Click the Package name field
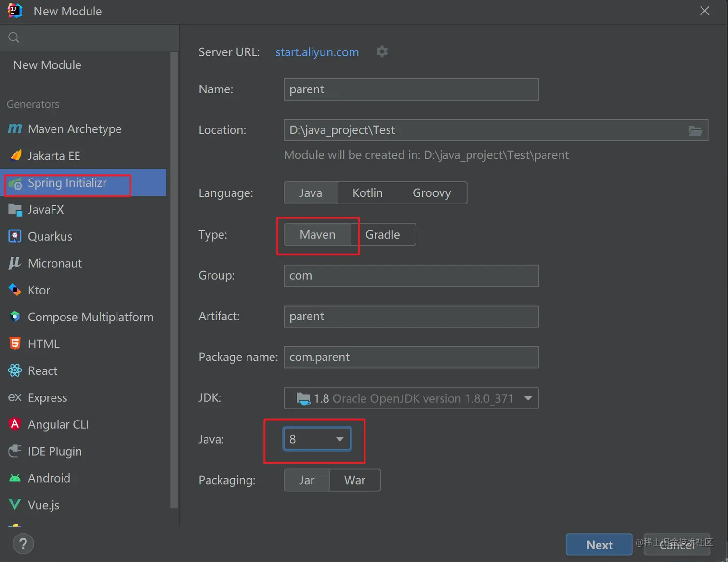The height and width of the screenshot is (562, 728). (x=411, y=357)
